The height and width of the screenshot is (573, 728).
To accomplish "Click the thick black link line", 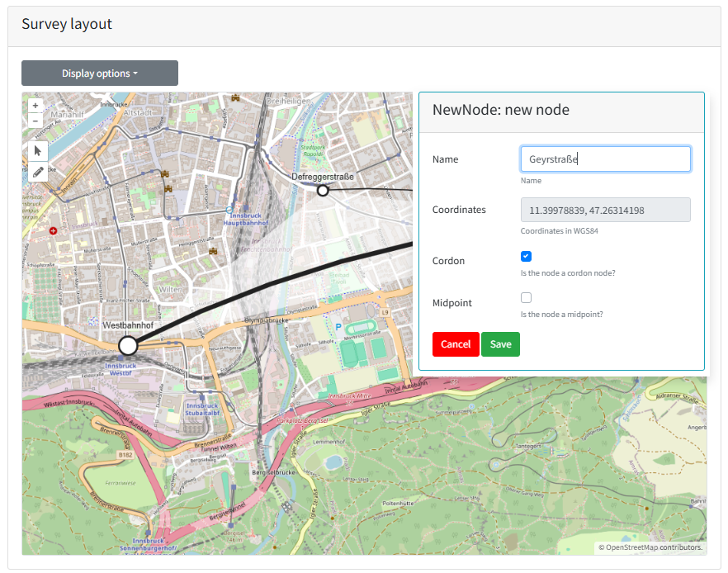I will pyautogui.click(x=272, y=283).
